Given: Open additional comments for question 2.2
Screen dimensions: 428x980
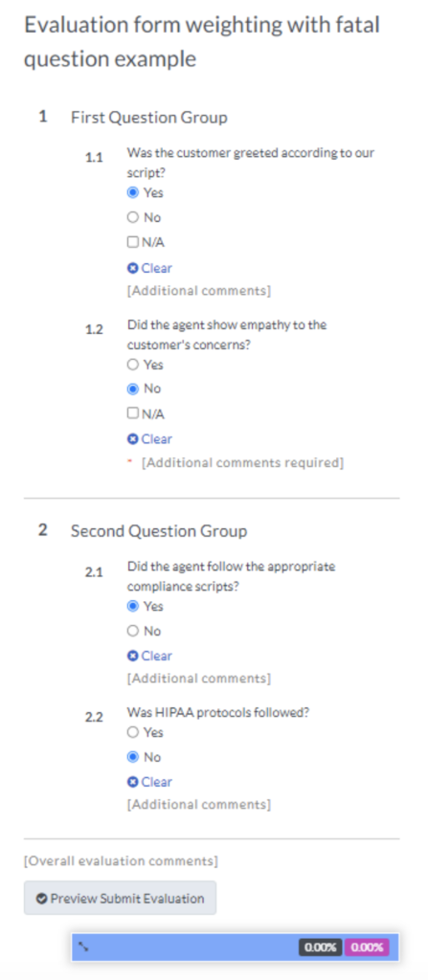Looking at the screenshot, I should 199,804.
